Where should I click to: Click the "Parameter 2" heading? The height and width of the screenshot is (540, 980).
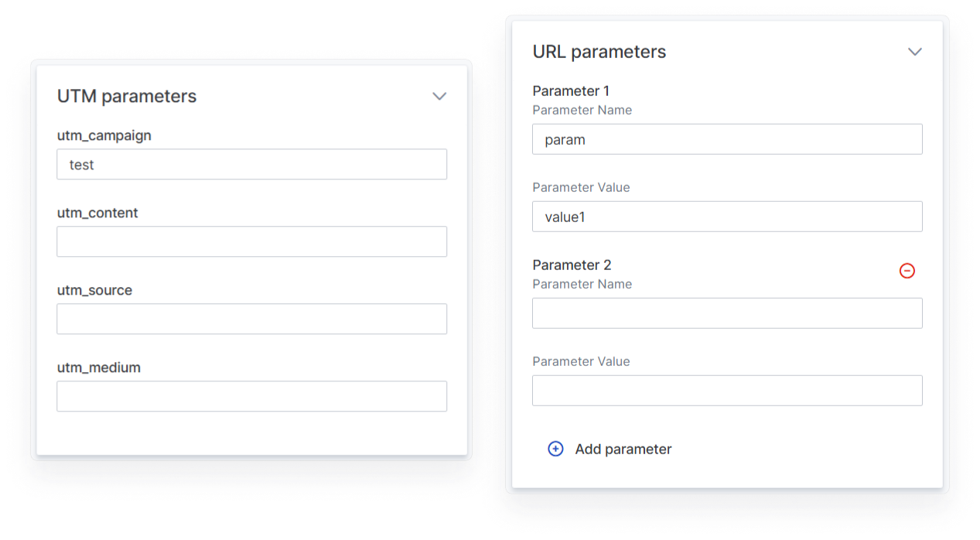572,265
